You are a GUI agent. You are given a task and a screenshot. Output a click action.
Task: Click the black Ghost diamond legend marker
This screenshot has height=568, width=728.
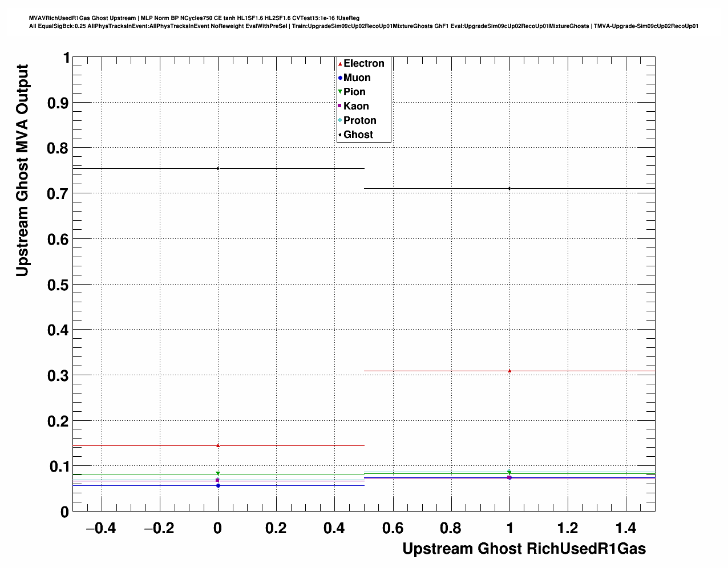click(x=340, y=135)
